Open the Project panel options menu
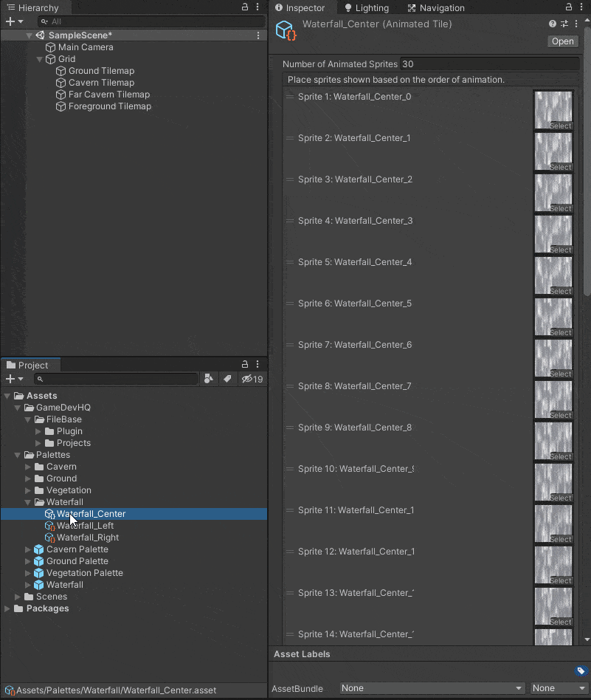This screenshot has width=591, height=700. pyautogui.click(x=258, y=364)
